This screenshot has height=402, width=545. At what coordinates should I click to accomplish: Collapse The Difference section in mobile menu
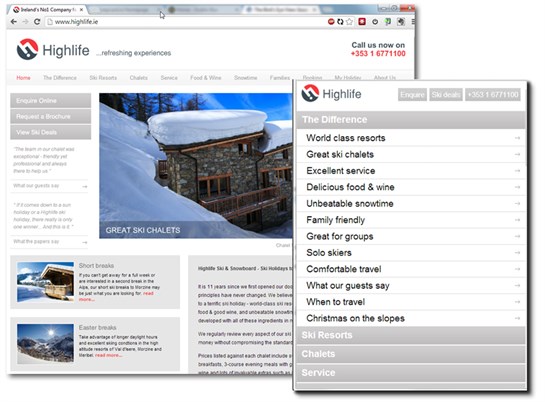tap(411, 120)
